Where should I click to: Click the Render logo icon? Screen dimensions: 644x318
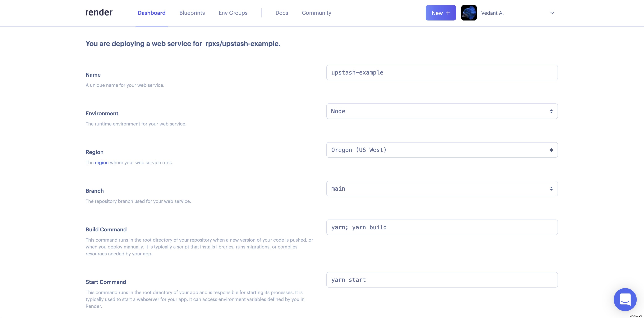tap(99, 12)
